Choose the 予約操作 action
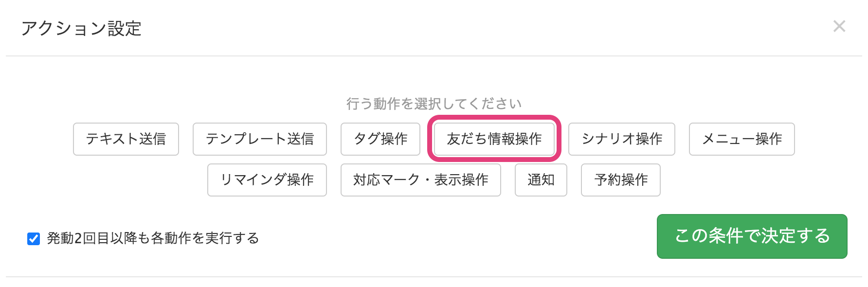 tap(621, 180)
